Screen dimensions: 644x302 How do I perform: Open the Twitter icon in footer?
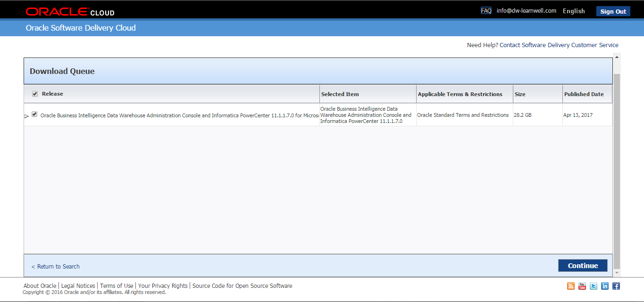pos(594,286)
